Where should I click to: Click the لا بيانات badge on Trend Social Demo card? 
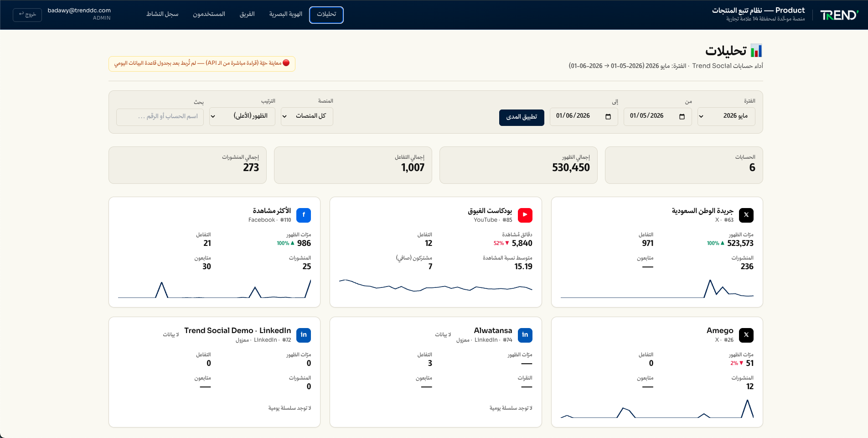171,334
